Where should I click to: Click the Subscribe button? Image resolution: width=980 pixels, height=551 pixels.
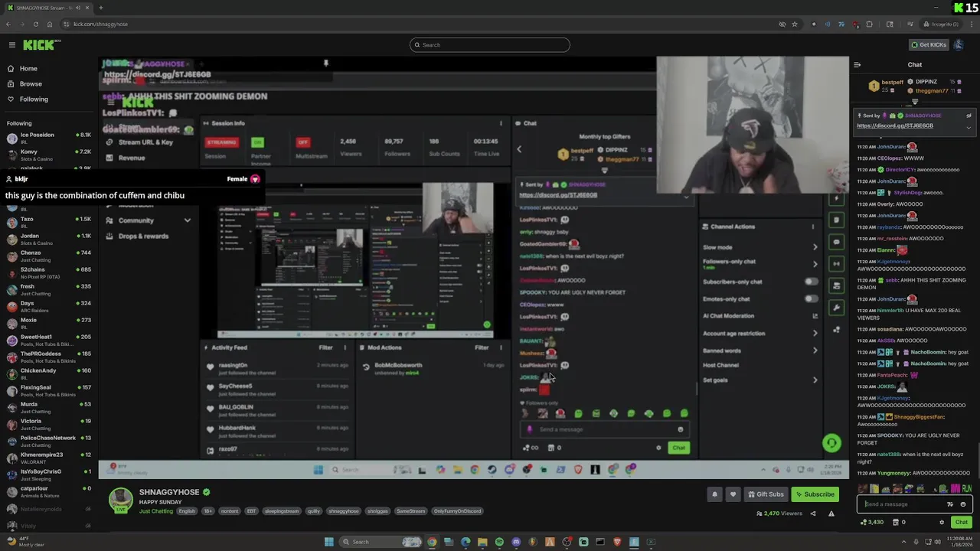coord(815,494)
